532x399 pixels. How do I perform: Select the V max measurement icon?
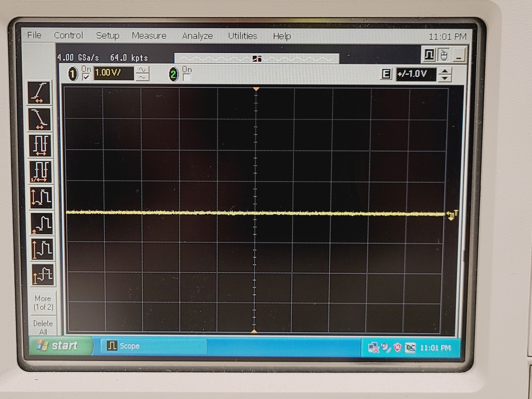42,249
